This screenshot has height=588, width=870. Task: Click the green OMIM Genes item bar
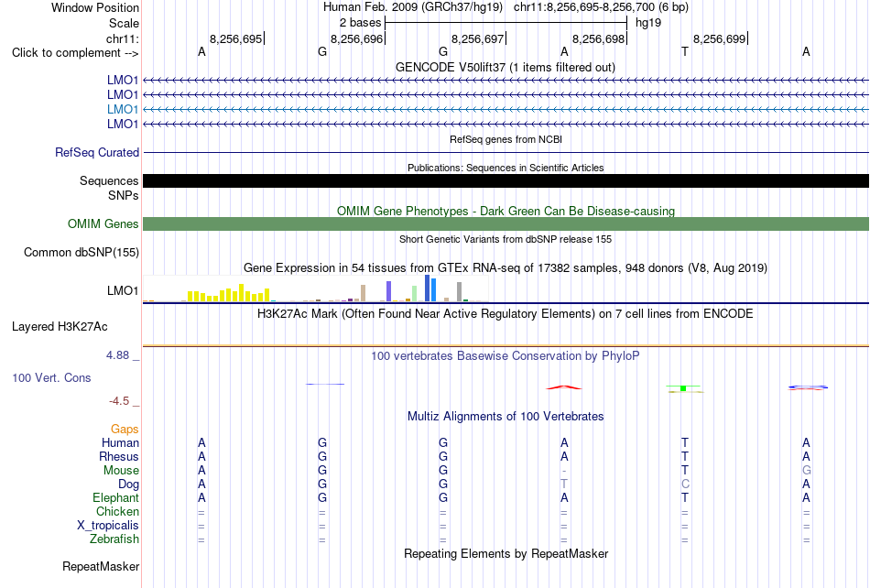[x=506, y=223]
